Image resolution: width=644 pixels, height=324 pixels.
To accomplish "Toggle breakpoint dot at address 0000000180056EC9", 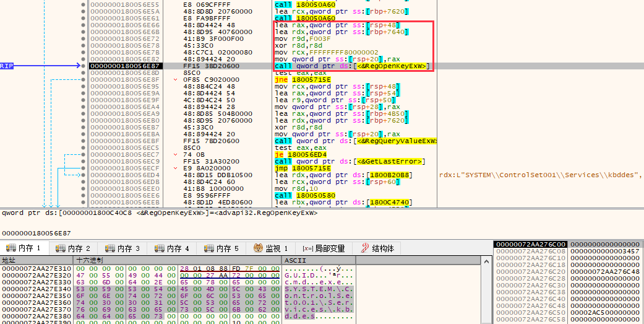I will click(84, 161).
